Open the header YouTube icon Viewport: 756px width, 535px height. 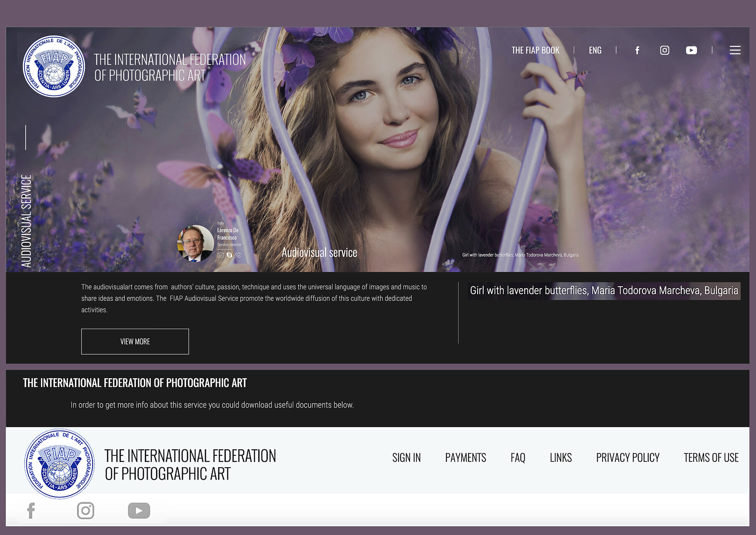tap(691, 51)
